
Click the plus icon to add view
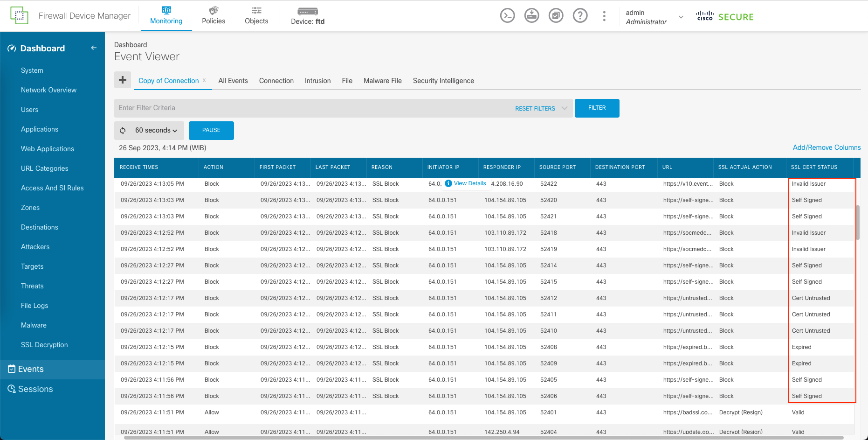point(123,80)
